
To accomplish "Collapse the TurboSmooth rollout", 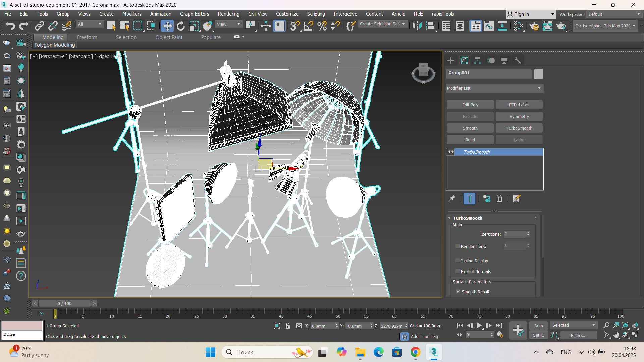I will [449, 218].
